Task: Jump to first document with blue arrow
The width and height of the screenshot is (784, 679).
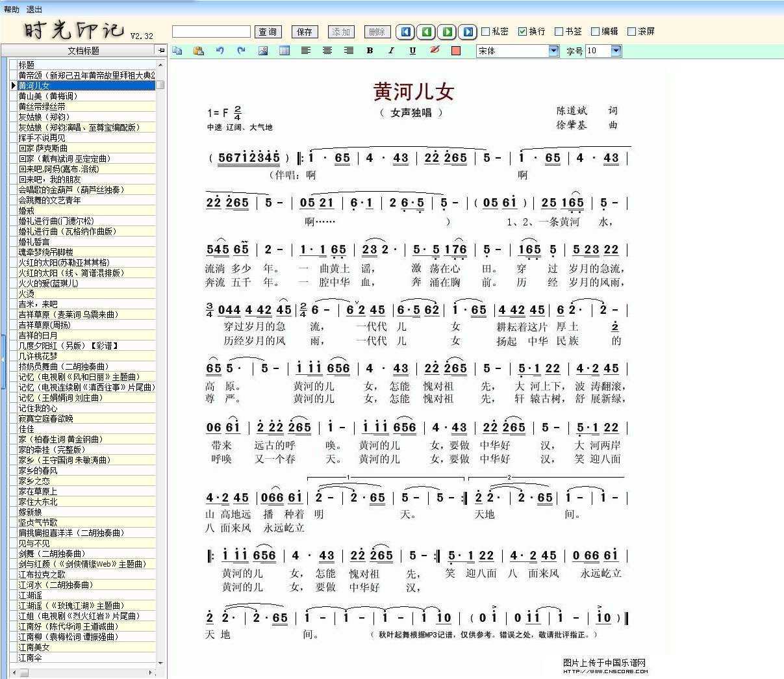Action: click(x=406, y=31)
